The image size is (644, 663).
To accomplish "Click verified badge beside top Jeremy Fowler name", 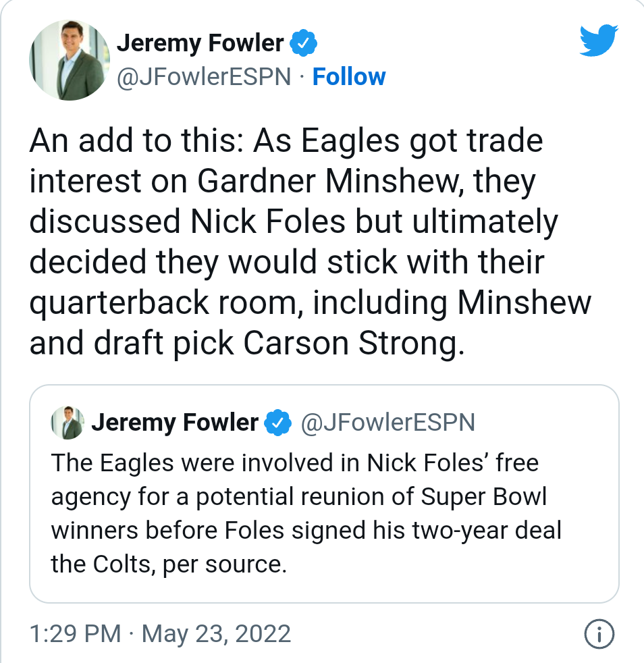I will (303, 43).
